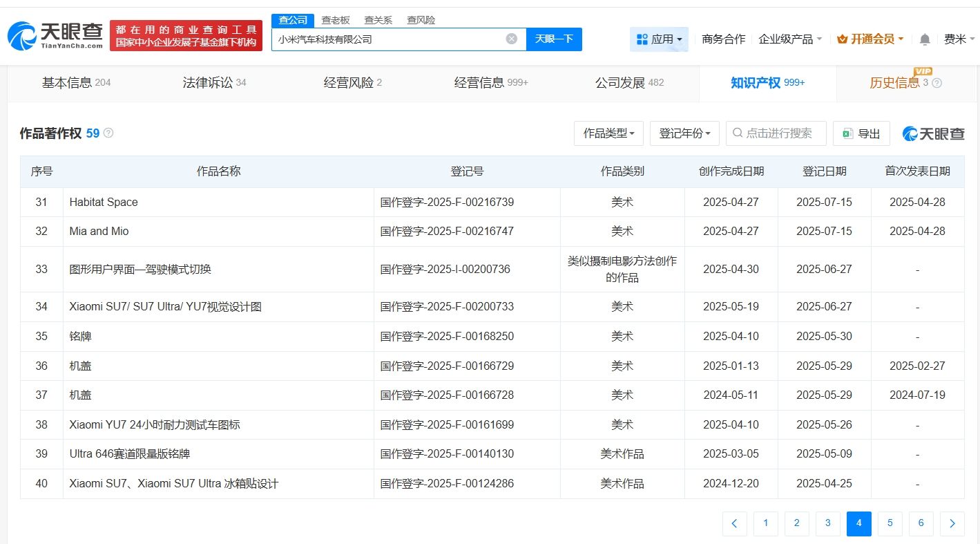
Task: Click help icon next to 作品著作权 59
Action: [x=108, y=133]
